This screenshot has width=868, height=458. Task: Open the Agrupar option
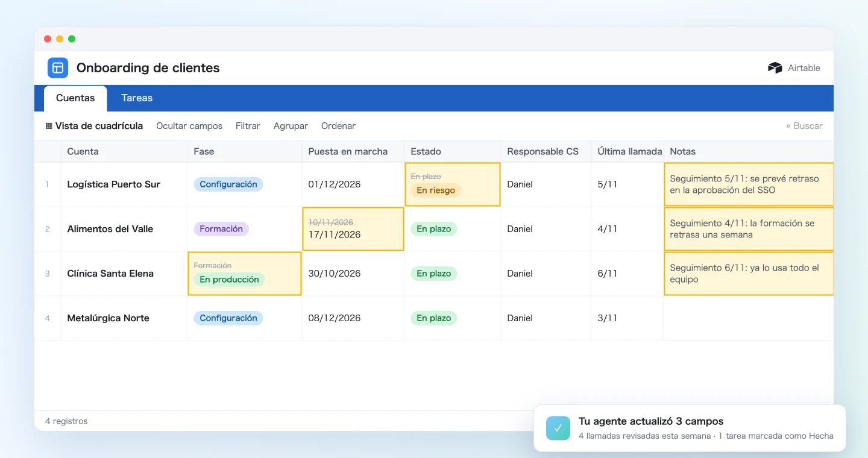[x=291, y=126]
